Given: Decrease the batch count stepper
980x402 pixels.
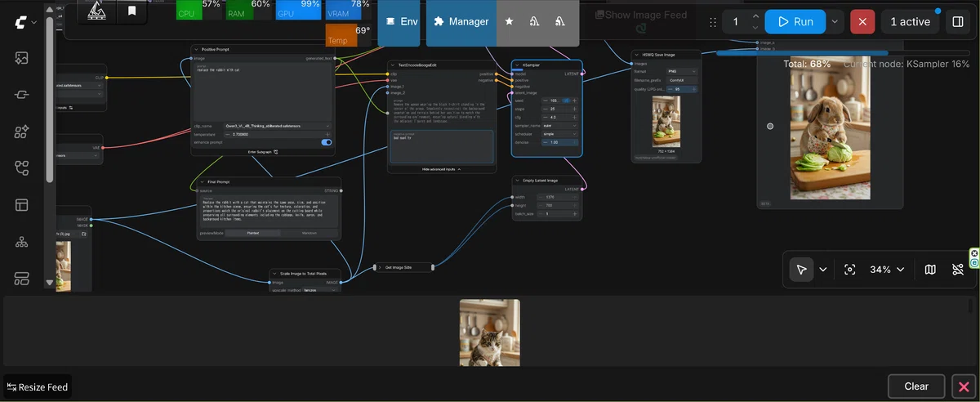Looking at the screenshot, I should (755, 28).
